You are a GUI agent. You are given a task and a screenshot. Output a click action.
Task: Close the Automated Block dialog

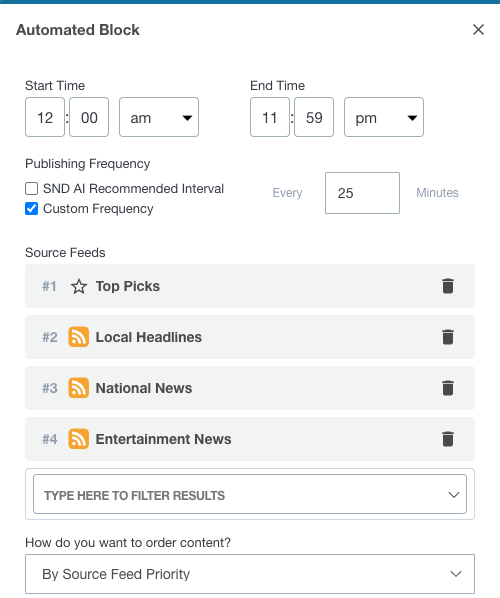tap(478, 29)
